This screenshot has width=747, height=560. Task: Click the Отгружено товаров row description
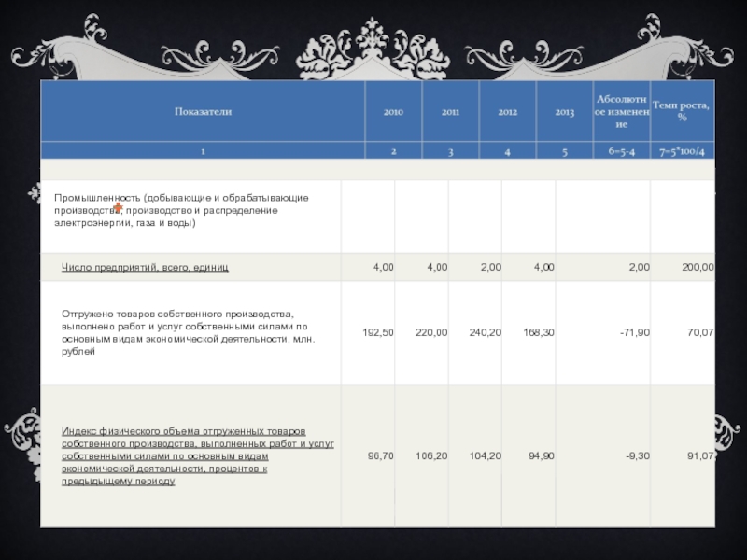188,333
